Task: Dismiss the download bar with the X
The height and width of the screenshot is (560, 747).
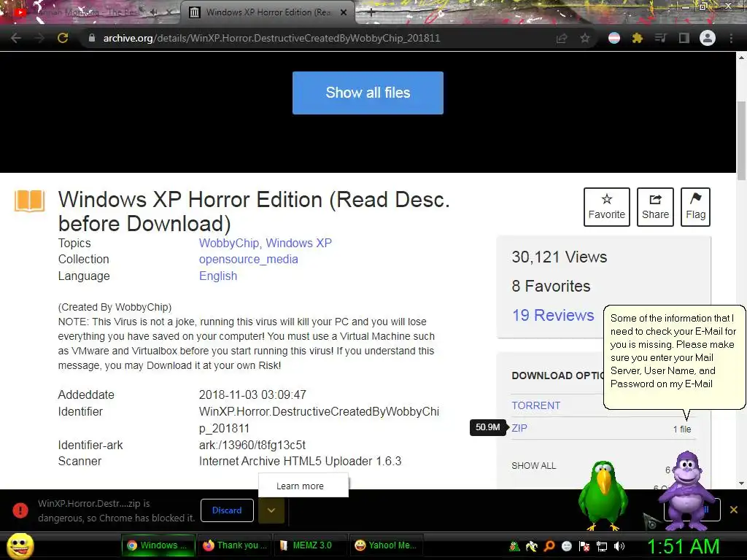Action: (x=734, y=510)
